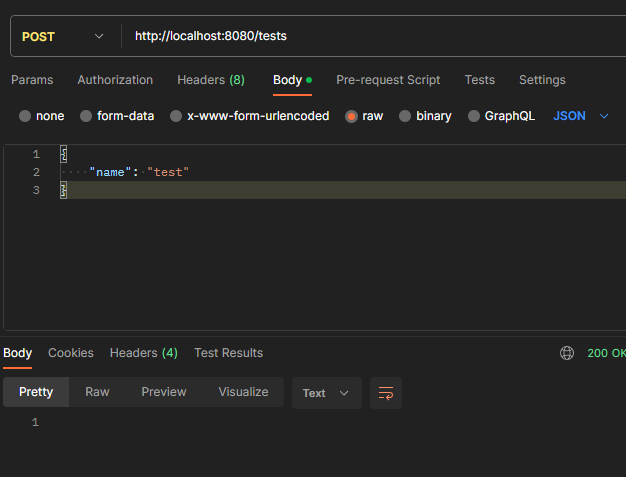Open the Test Results tab
626x477 pixels.
tap(228, 353)
